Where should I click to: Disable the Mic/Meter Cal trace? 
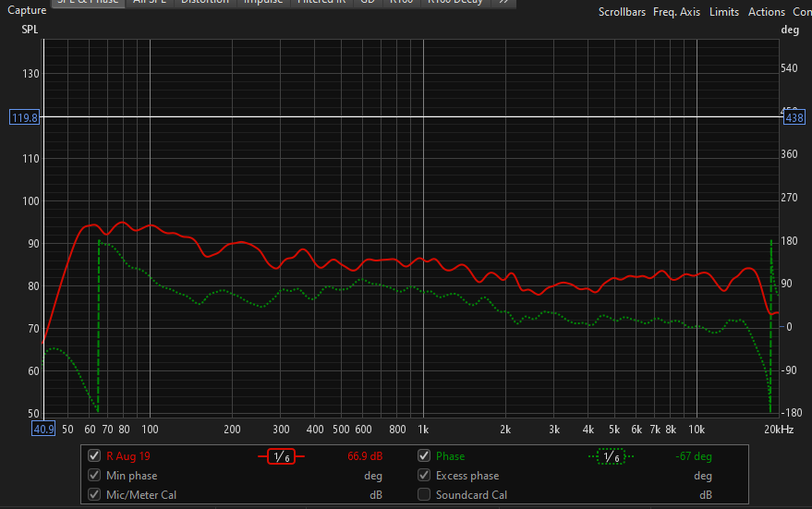coord(93,495)
